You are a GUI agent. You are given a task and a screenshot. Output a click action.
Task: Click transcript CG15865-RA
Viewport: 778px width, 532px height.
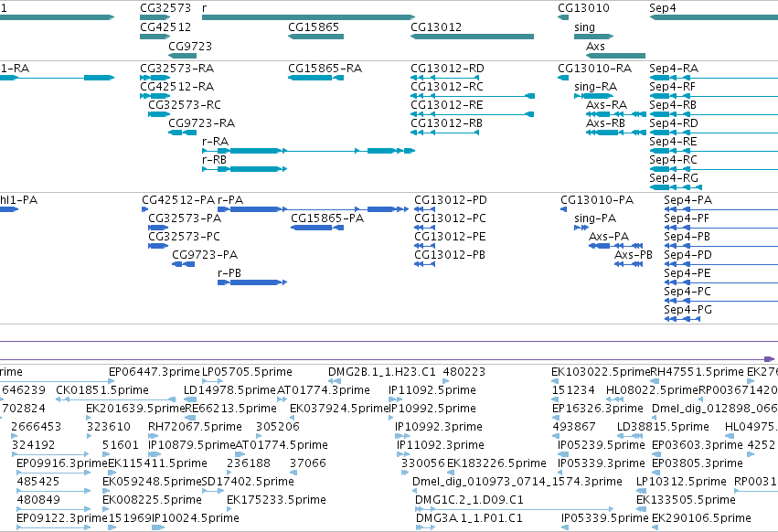(325, 68)
